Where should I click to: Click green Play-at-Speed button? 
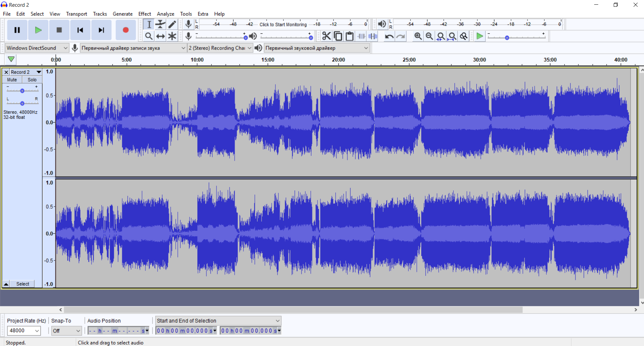480,36
